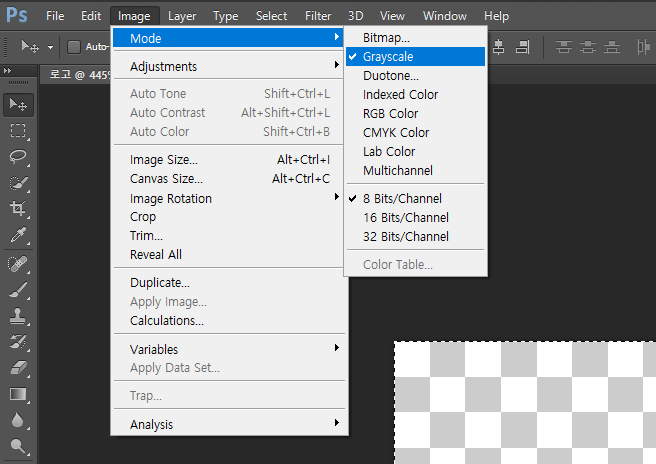Expand the collapsed tools panel arrows
This screenshot has width=656, height=464.
click(x=8, y=71)
